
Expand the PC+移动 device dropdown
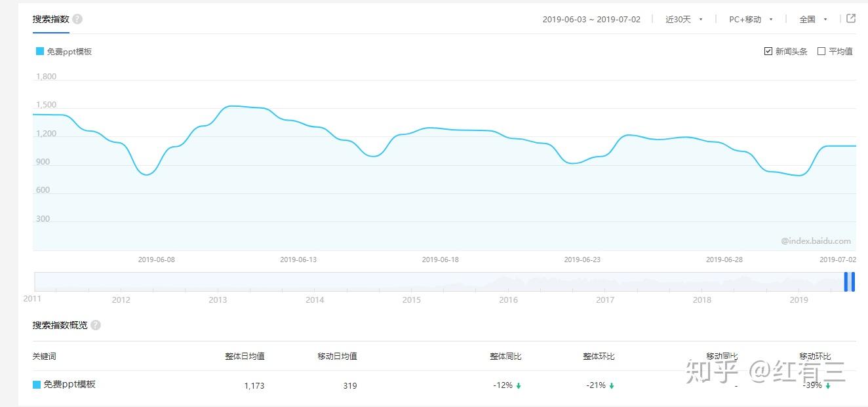coord(751,20)
